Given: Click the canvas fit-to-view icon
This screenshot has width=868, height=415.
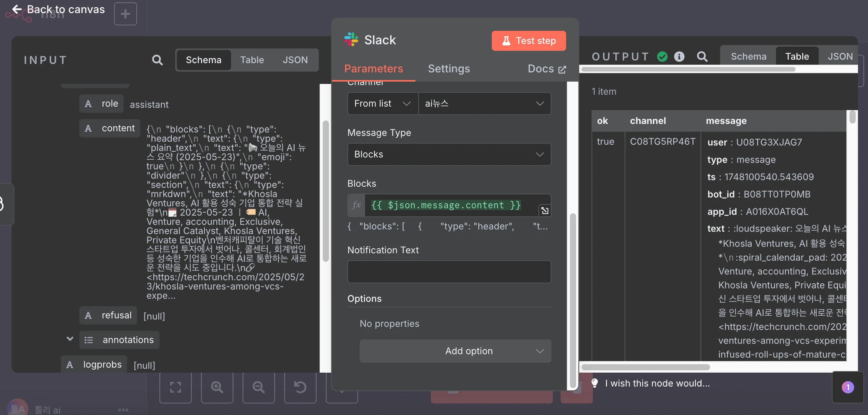Looking at the screenshot, I should 176,387.
